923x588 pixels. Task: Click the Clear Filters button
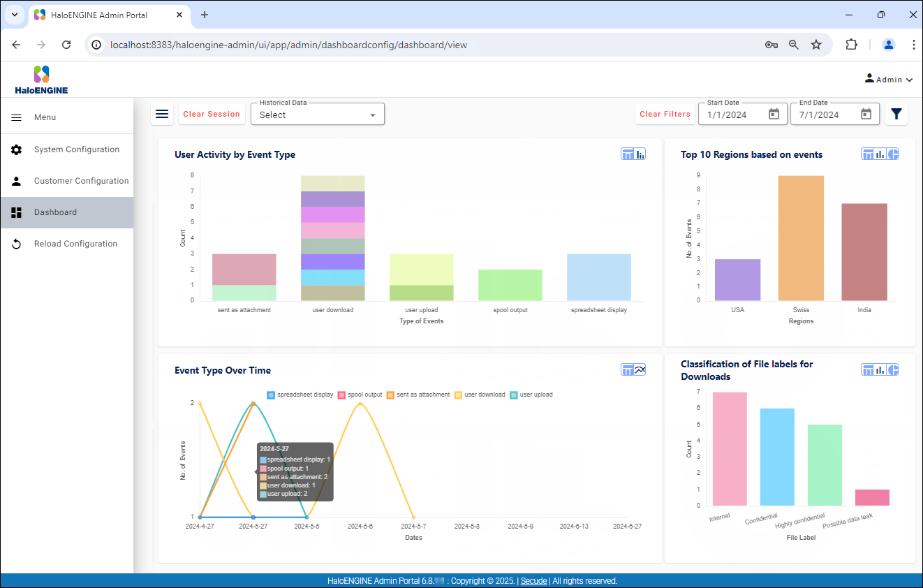(x=665, y=114)
